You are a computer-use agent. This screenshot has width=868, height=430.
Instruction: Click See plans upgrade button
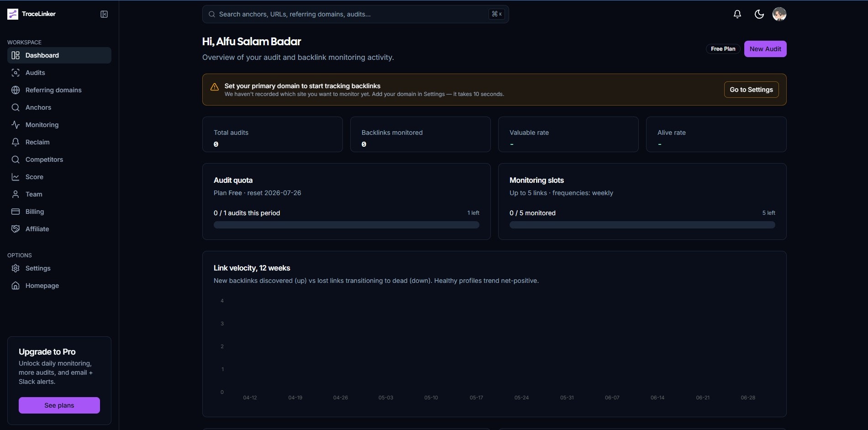59,405
